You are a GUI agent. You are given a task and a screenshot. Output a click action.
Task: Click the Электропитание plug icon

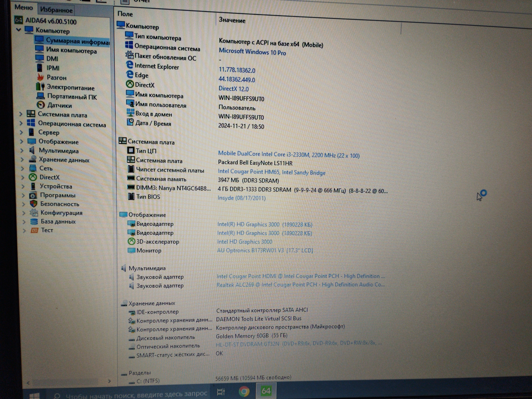(x=40, y=86)
